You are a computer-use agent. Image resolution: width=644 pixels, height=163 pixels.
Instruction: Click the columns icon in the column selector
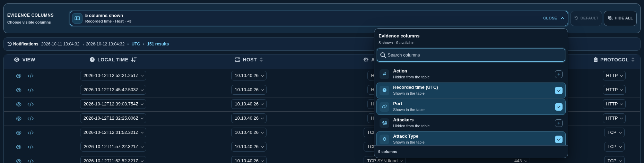(x=77, y=18)
